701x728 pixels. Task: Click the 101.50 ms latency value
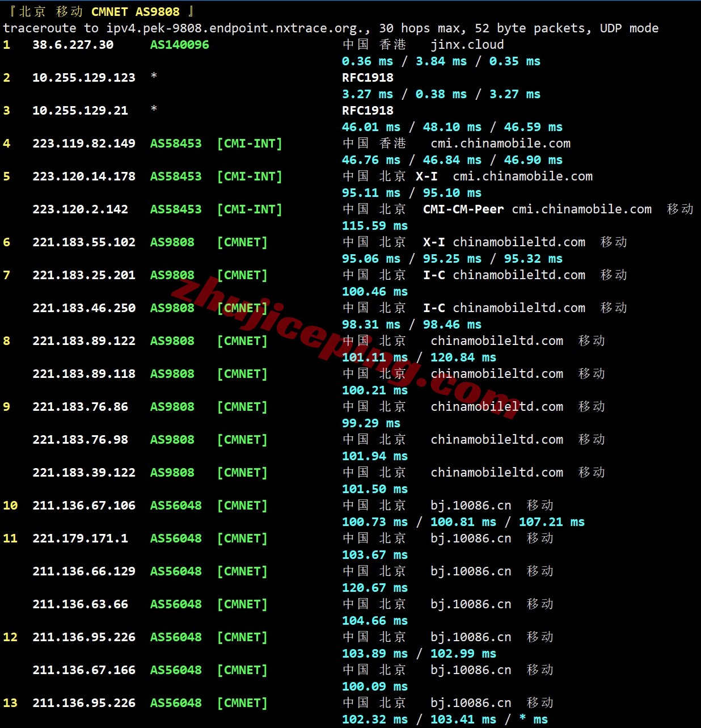[374, 489]
